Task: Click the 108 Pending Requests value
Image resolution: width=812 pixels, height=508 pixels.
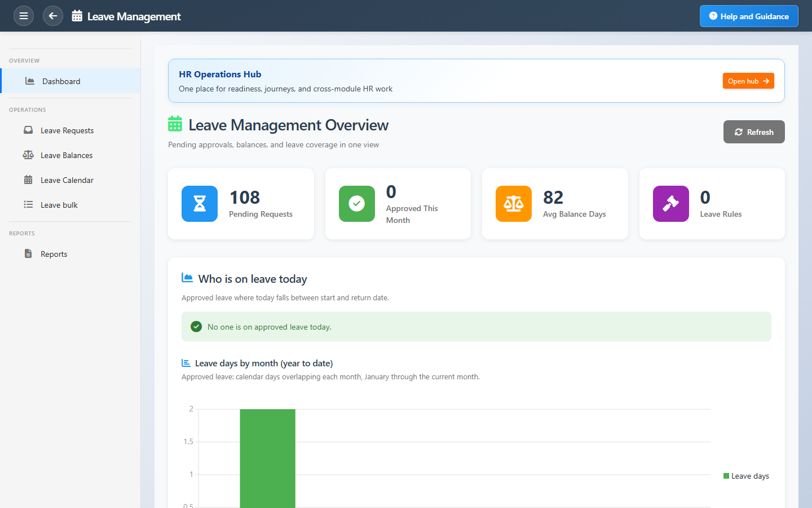Action: pyautogui.click(x=245, y=197)
